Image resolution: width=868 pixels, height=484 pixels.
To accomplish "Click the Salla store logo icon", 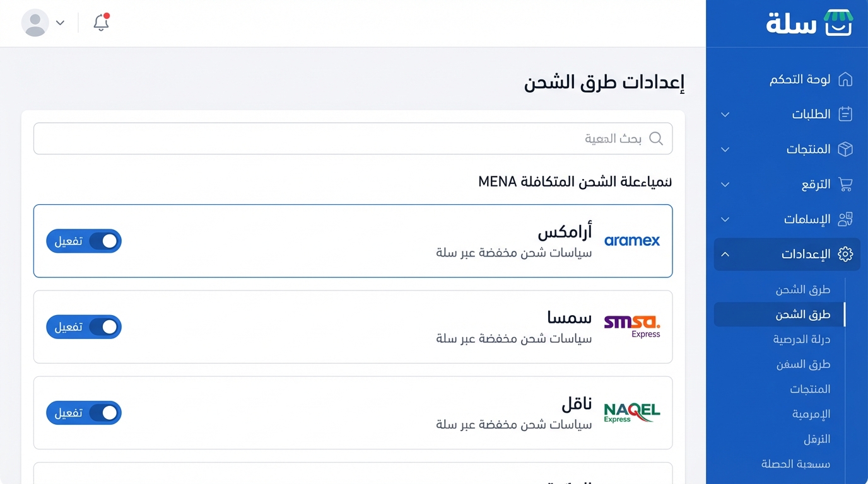I will (x=839, y=22).
